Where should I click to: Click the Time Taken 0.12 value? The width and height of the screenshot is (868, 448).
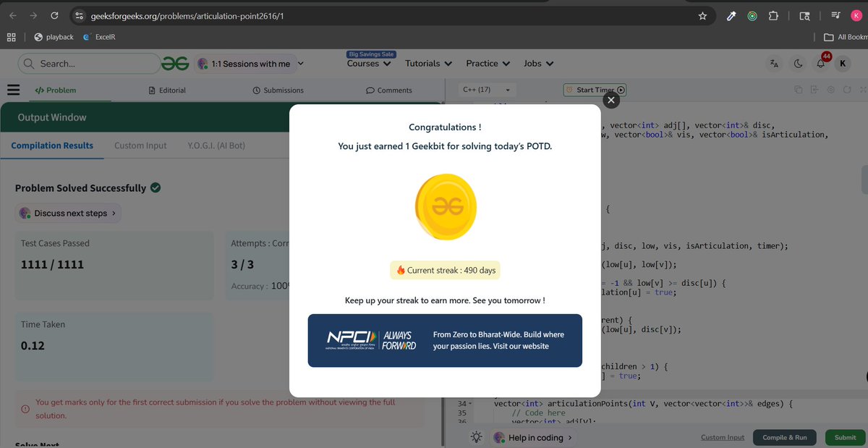coord(33,345)
